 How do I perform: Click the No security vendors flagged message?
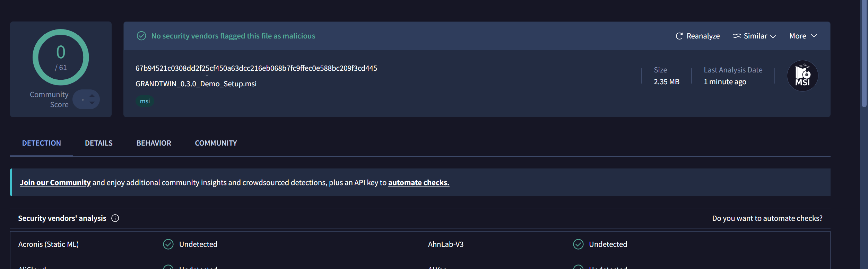233,36
